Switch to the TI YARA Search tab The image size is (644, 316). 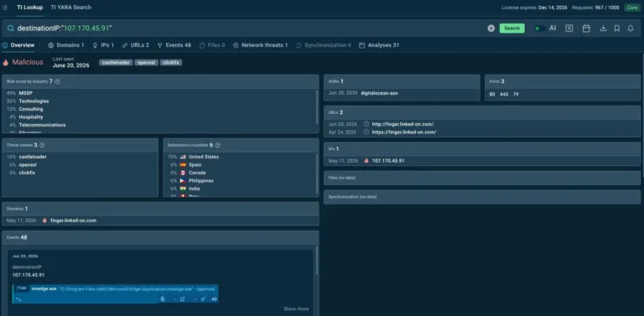click(71, 8)
